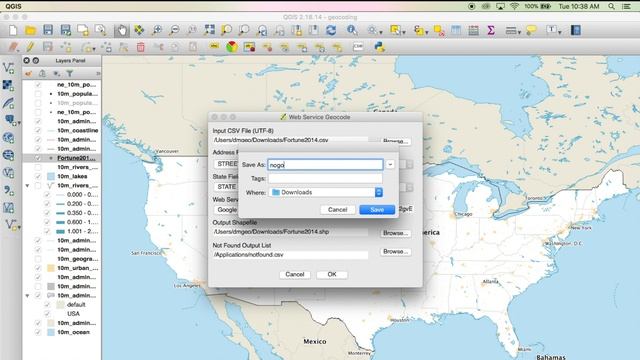Click Pan Map to Selection icon
Screen dimensions: 640x360
139,30
